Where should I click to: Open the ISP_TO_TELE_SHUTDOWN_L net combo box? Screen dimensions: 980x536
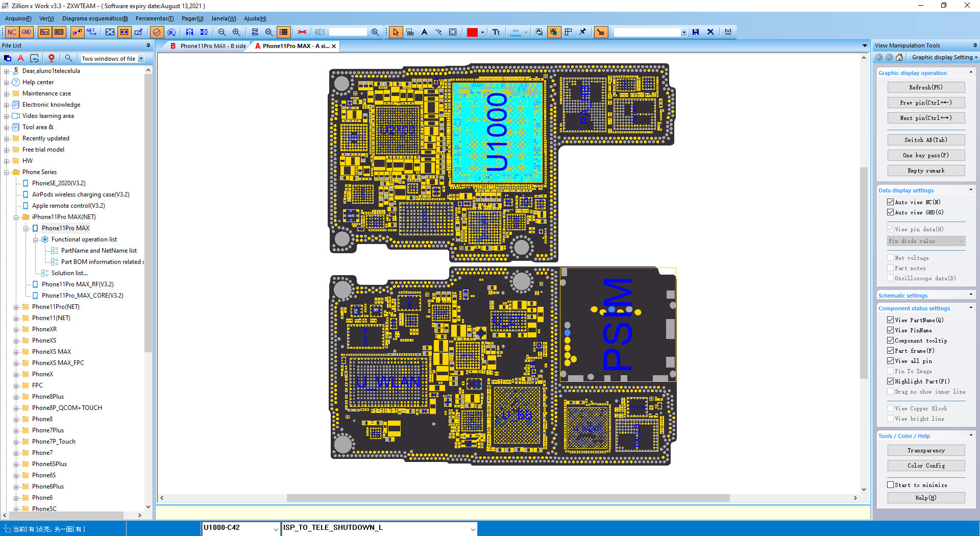pos(379,528)
